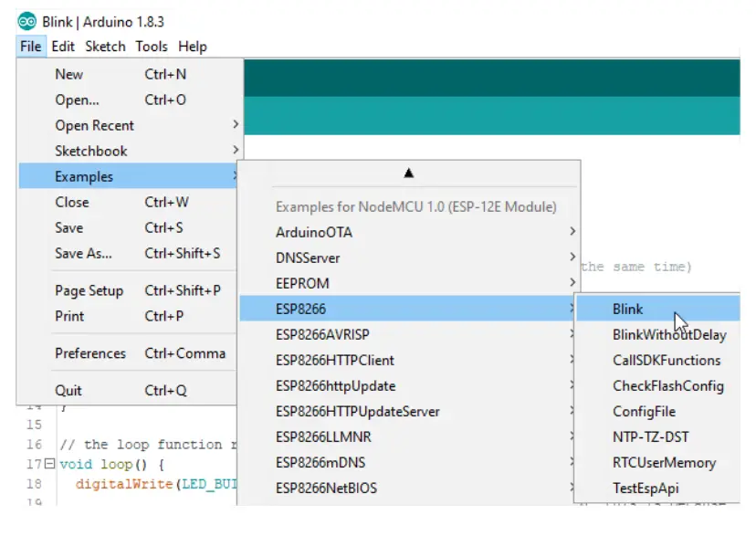Open the Blink example sketch
The height and width of the screenshot is (536, 756).
coord(658,309)
